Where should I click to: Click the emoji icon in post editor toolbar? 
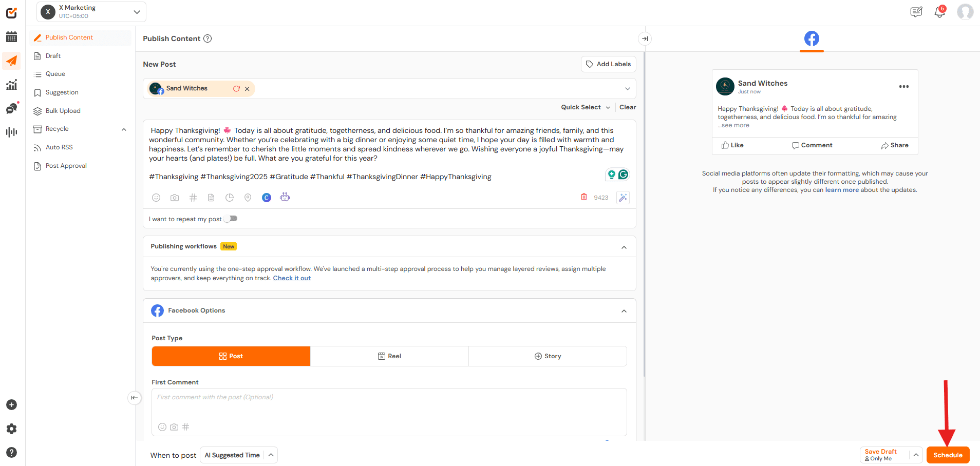tap(156, 198)
